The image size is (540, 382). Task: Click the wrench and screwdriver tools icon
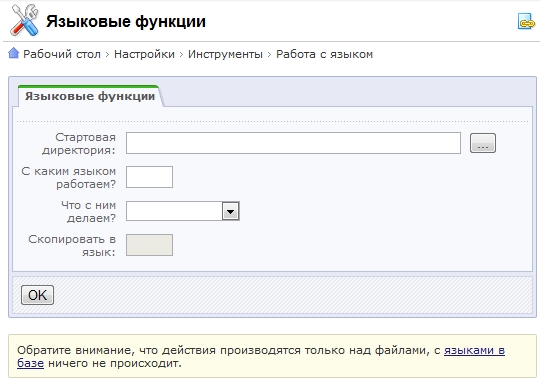[24, 20]
